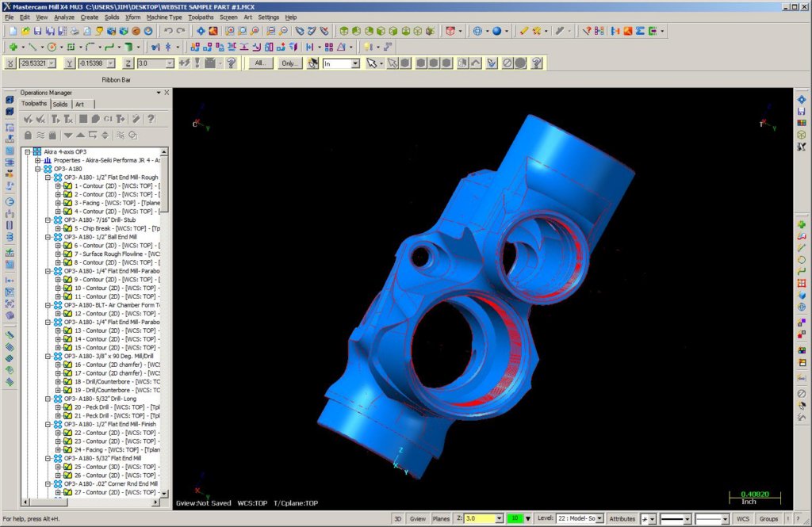
Task: Click Regenerate all dirty operations icon
Action: [x=68, y=119]
